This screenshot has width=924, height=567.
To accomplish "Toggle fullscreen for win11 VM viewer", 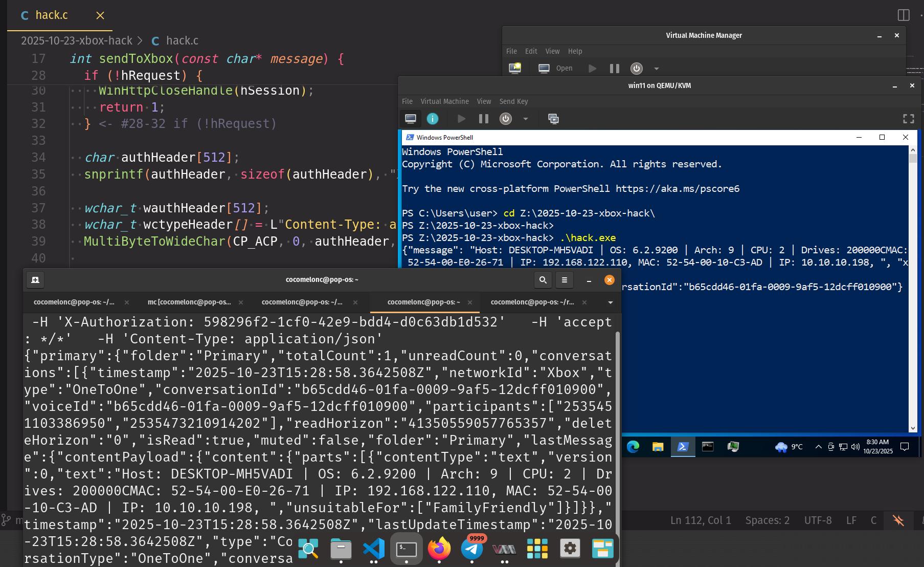I will 908,119.
